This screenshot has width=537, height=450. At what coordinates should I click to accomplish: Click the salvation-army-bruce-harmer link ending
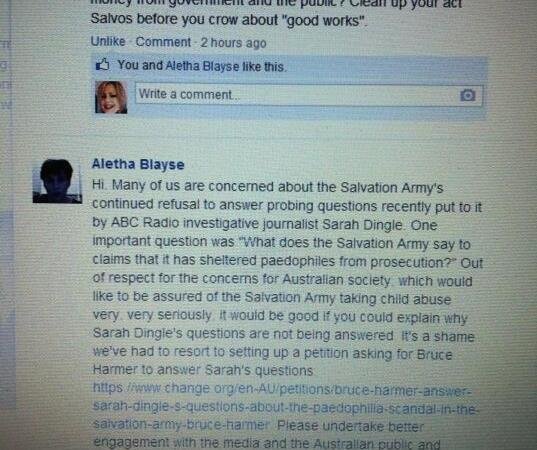(x=181, y=425)
